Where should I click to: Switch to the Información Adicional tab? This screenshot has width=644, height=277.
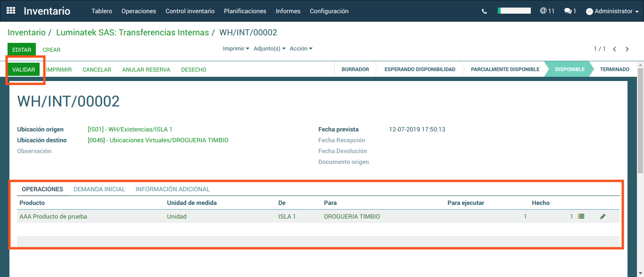point(173,189)
